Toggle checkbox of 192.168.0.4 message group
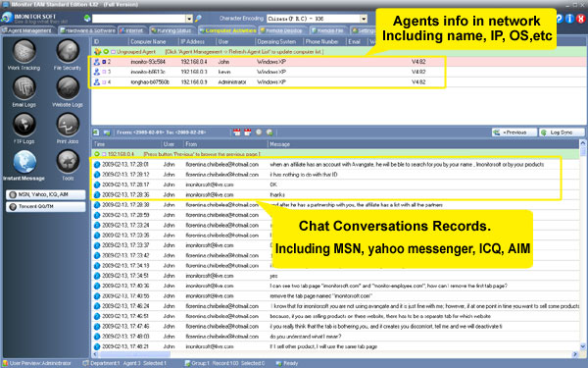 (x=104, y=154)
